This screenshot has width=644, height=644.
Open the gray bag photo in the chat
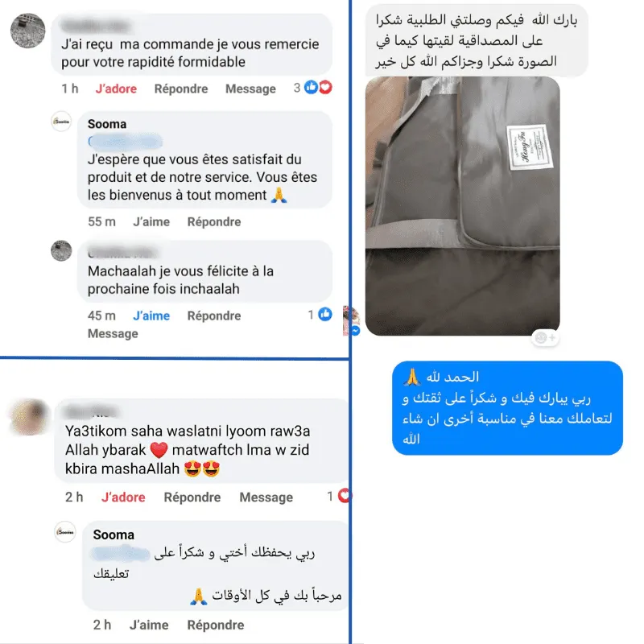pyautogui.click(x=462, y=206)
